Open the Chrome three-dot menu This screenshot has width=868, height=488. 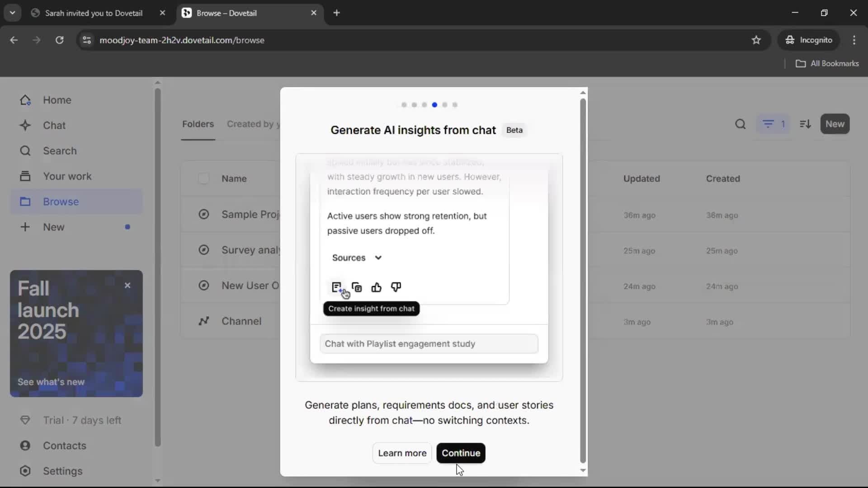tap(854, 40)
